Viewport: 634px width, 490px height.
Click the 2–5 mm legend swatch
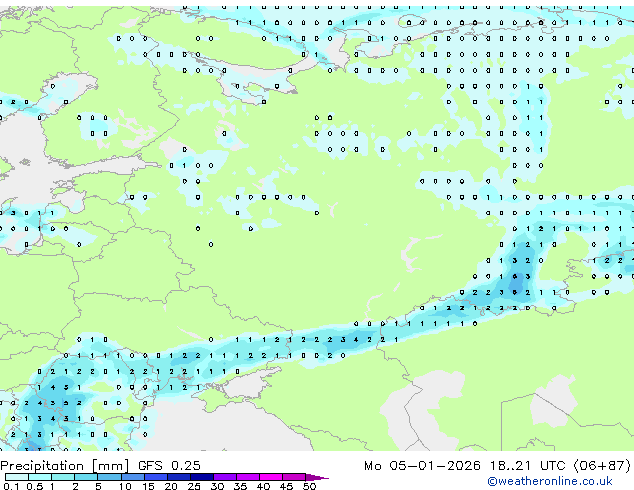click(86, 477)
